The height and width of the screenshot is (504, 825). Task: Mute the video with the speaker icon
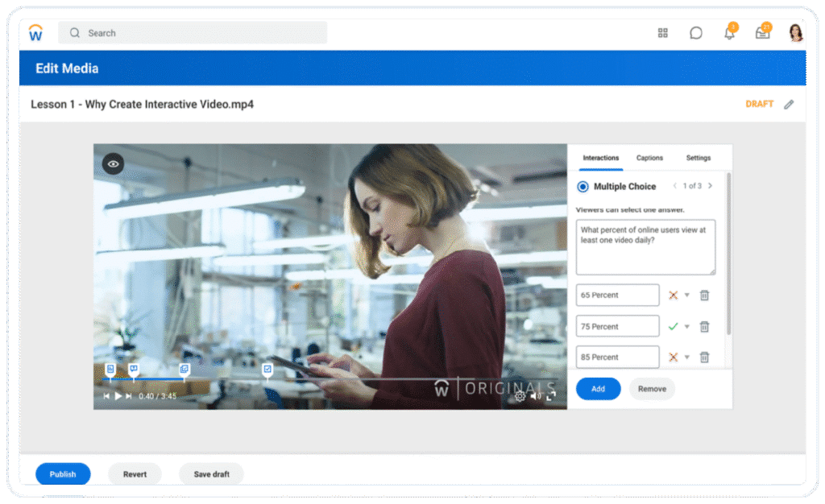click(x=536, y=396)
